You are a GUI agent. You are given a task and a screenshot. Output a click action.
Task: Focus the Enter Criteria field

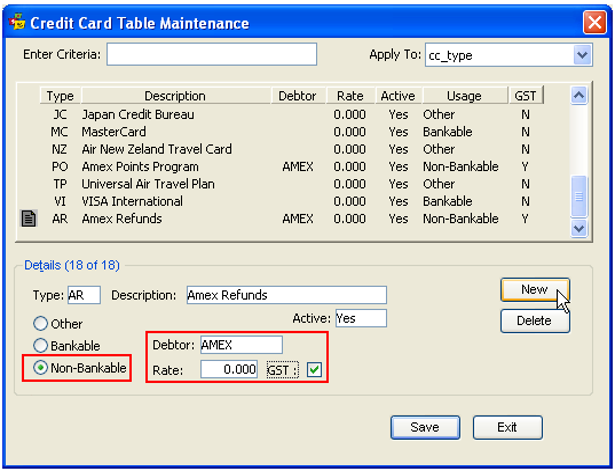coord(211,54)
